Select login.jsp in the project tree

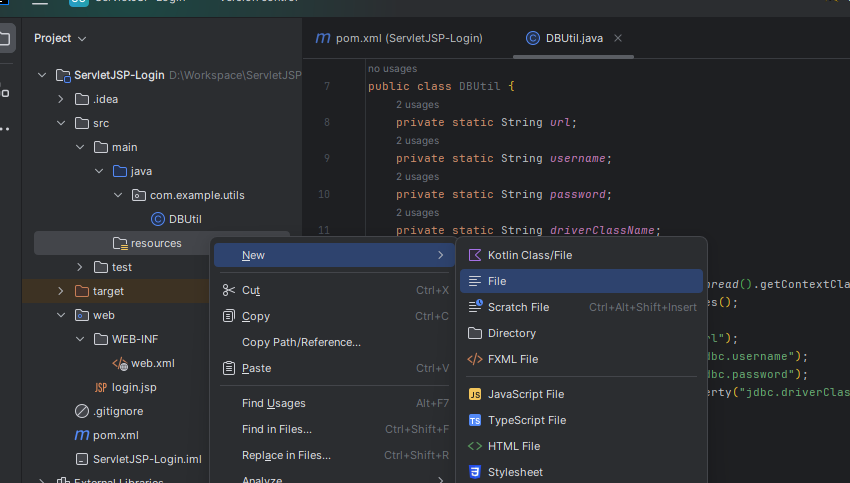coord(131,387)
